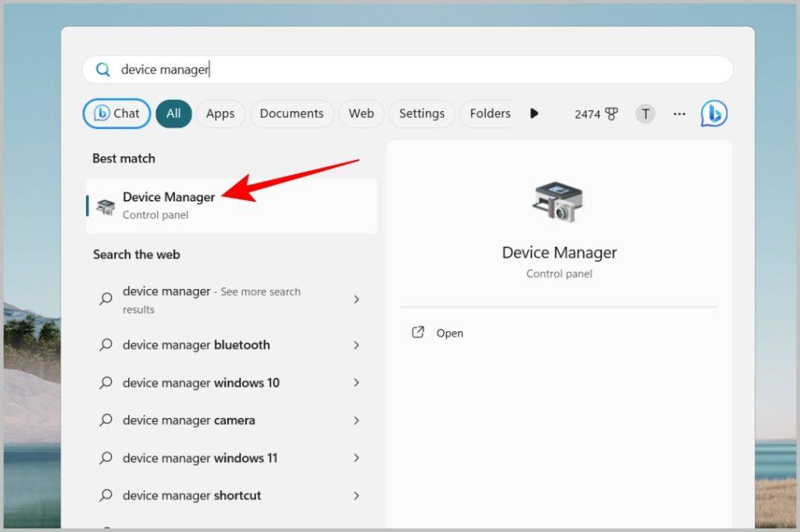800x532 pixels.
Task: Click the magnifier icon beside device manager camera
Action: point(105,420)
